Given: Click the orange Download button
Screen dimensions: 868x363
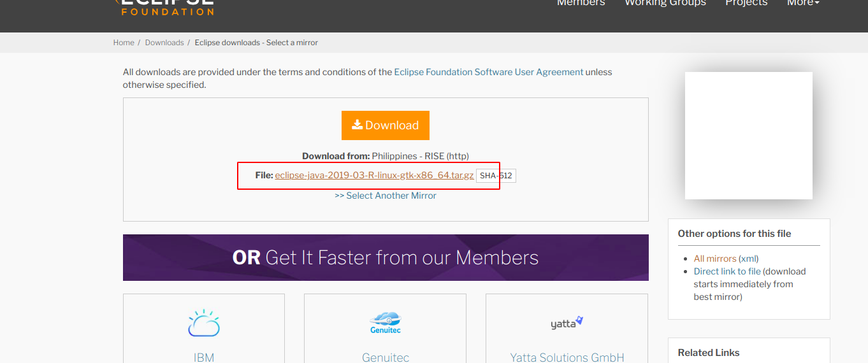Looking at the screenshot, I should point(386,125).
